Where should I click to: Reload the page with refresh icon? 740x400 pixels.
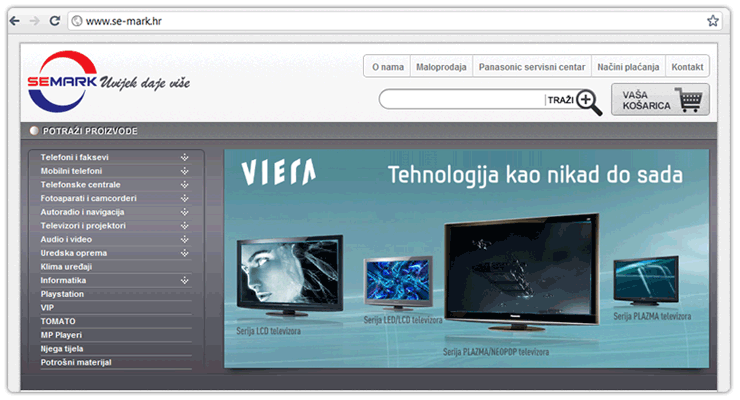click(x=55, y=21)
